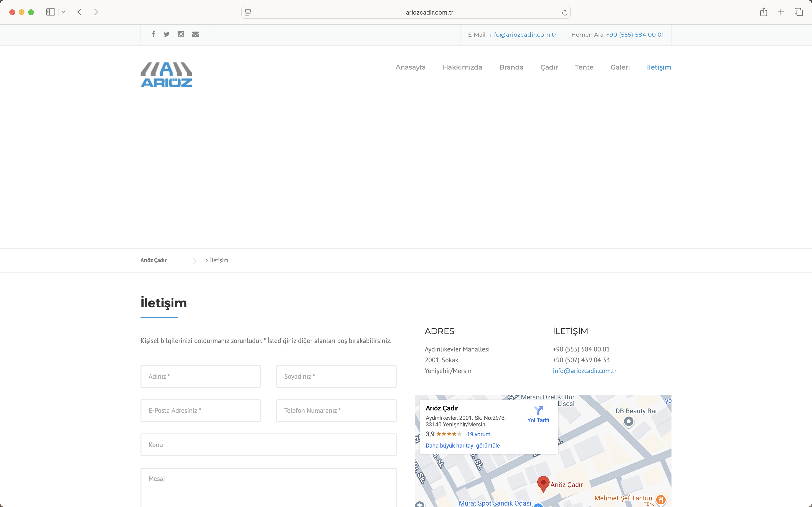The width and height of the screenshot is (812, 507).
Task: Navigate to the Galeri page
Action: [620, 67]
